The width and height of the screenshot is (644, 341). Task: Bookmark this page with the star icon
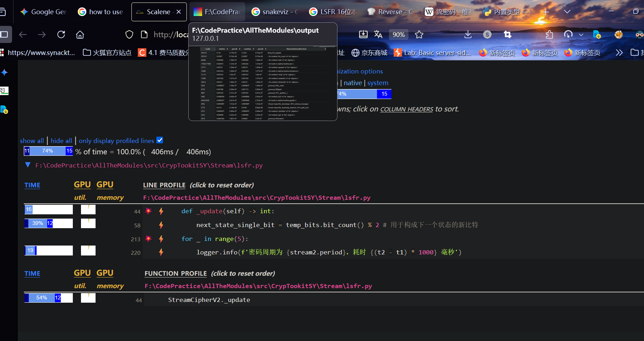419,34
